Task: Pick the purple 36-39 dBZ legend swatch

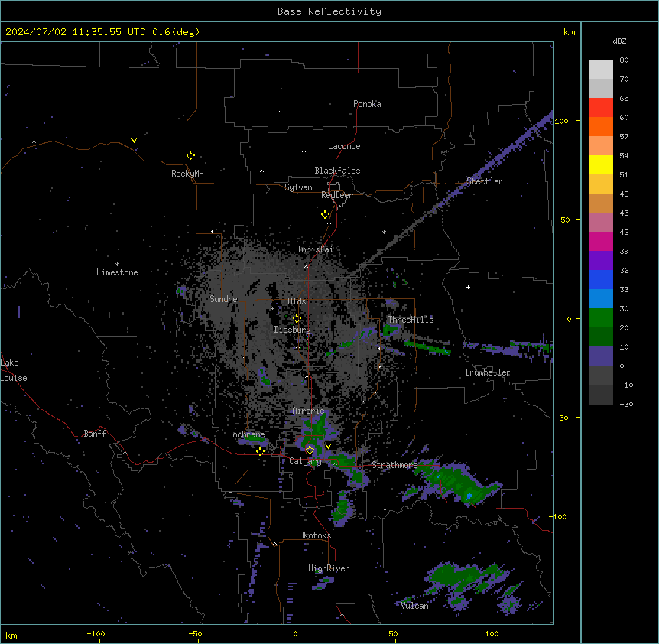Action: pos(601,261)
